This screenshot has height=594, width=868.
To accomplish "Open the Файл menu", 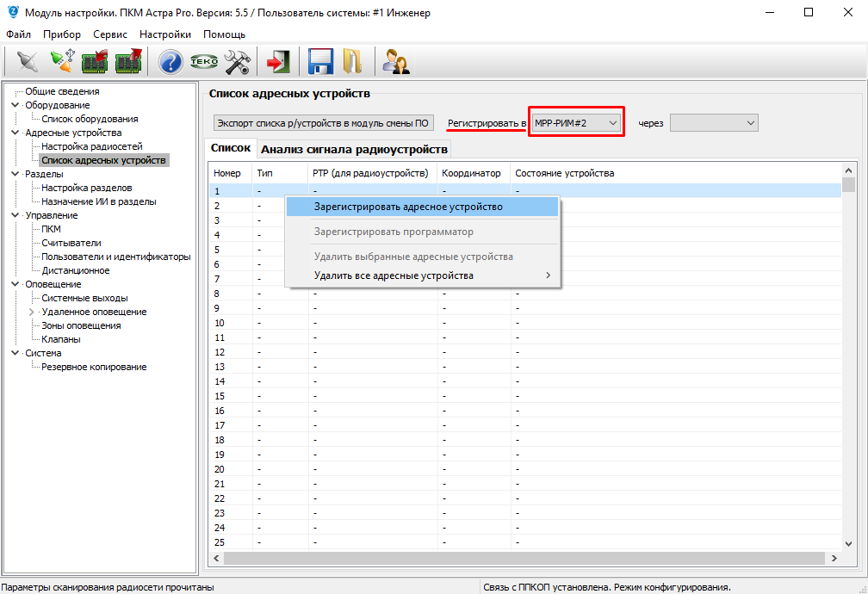I will coord(18,34).
